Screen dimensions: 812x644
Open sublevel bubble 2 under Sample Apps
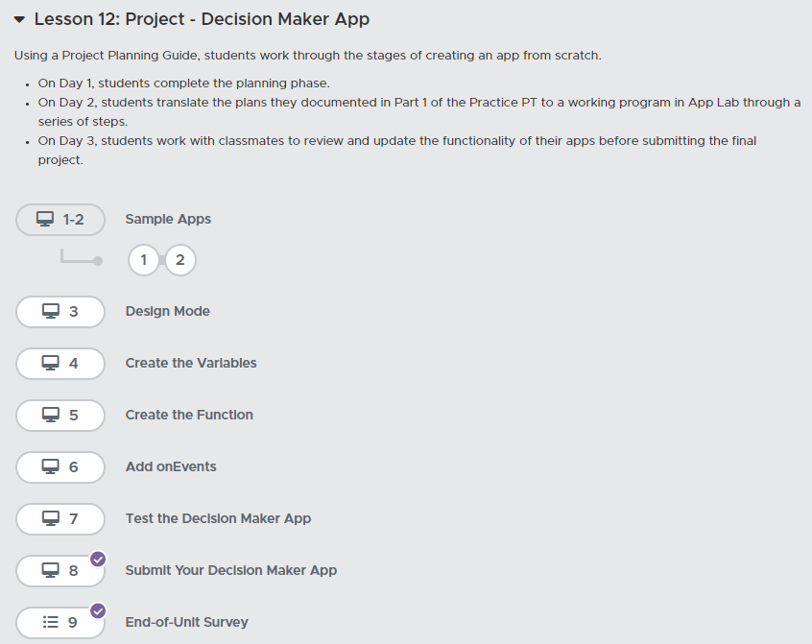point(179,260)
